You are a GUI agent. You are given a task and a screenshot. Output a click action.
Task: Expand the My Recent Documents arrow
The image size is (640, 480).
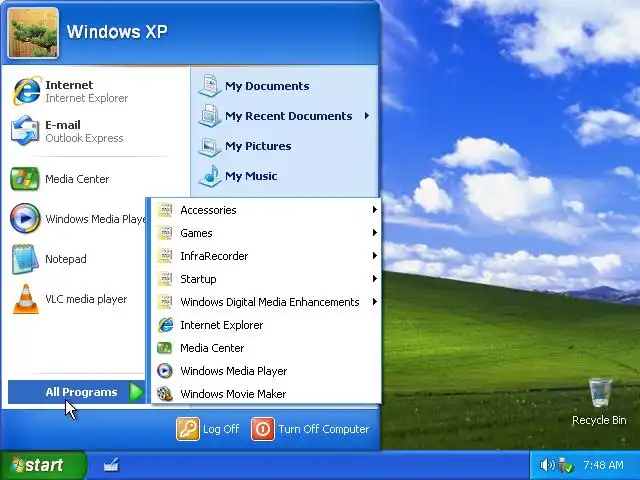tap(367, 116)
